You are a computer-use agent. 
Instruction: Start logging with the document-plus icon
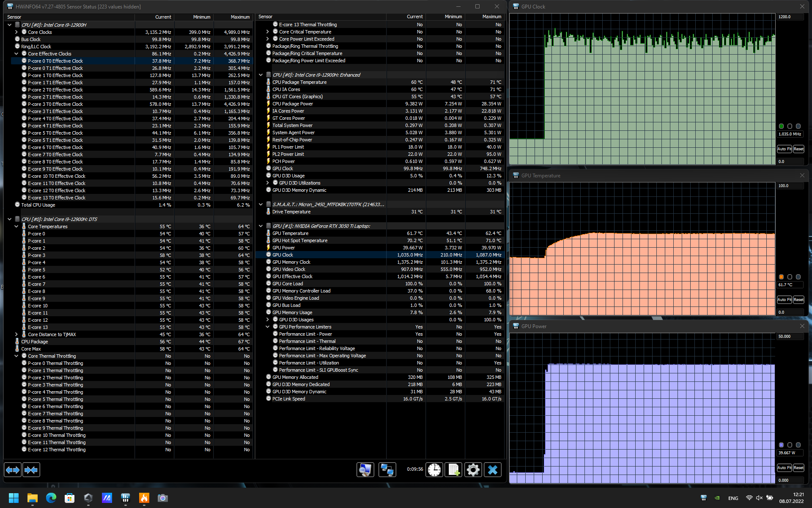tap(454, 469)
